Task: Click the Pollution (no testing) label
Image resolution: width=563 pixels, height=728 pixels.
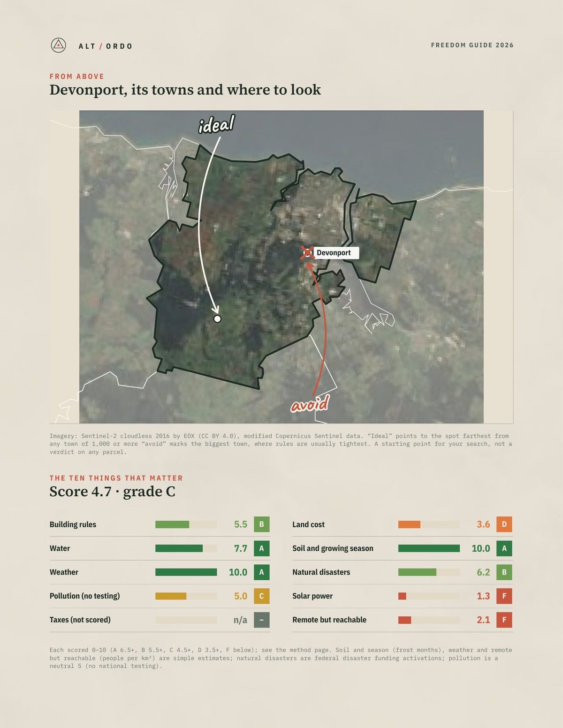Action: pyautogui.click(x=84, y=596)
